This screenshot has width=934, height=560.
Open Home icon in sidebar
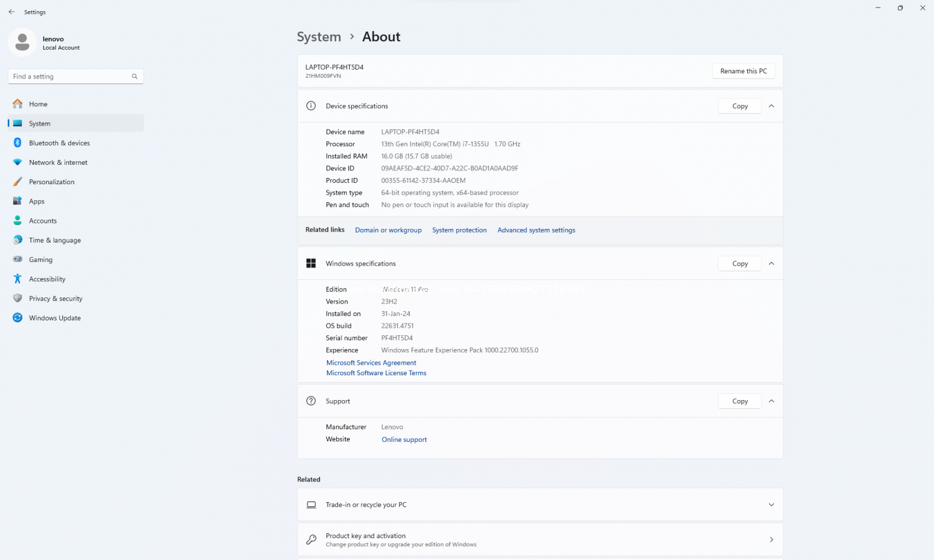(17, 104)
